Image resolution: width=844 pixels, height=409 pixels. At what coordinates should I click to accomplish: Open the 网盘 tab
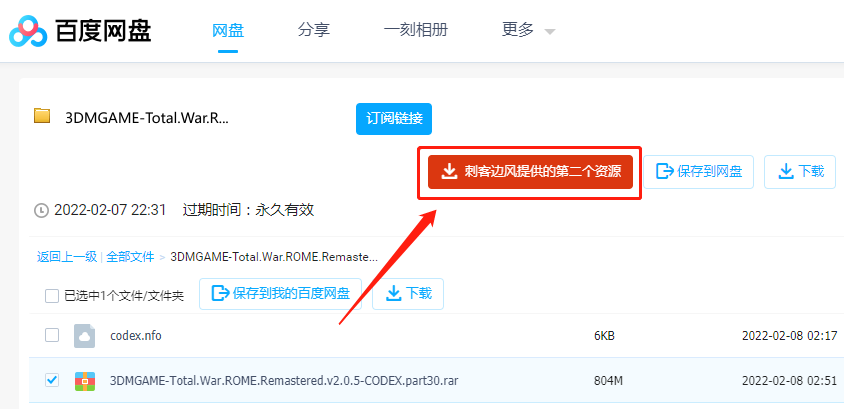pos(228,30)
